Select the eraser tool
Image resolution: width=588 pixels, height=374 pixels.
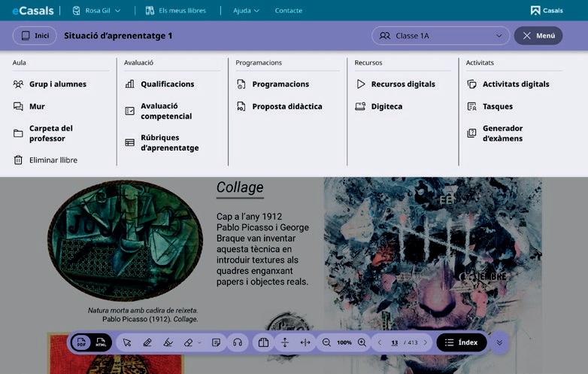188,342
